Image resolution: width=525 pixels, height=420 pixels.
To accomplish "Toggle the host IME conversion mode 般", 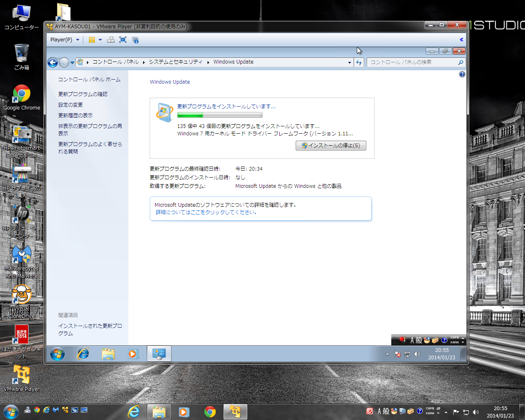I will 386,411.
